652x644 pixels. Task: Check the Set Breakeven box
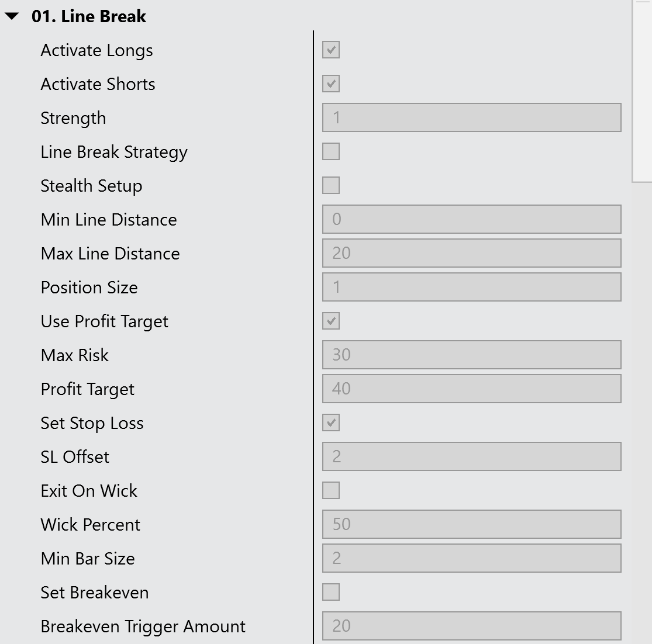(330, 592)
